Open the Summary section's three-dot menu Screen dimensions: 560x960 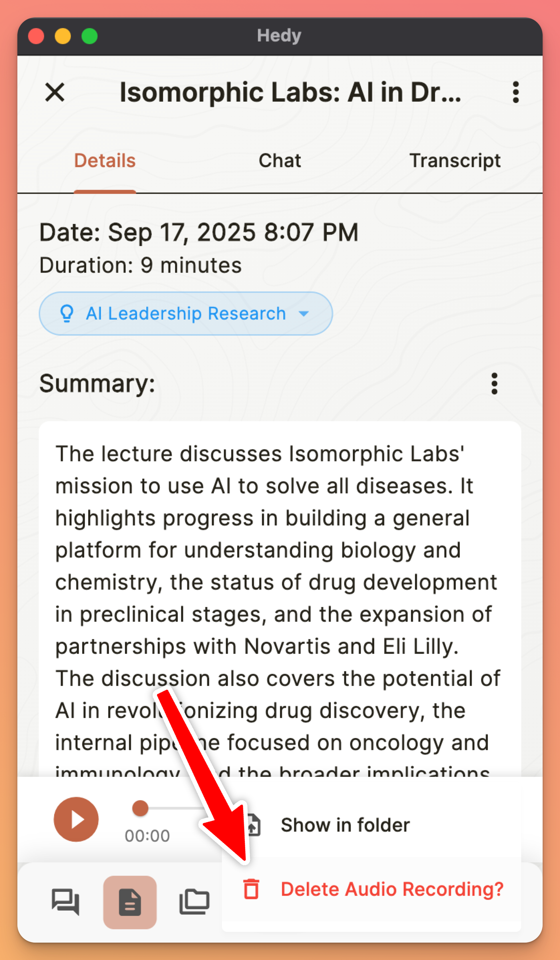click(x=494, y=383)
